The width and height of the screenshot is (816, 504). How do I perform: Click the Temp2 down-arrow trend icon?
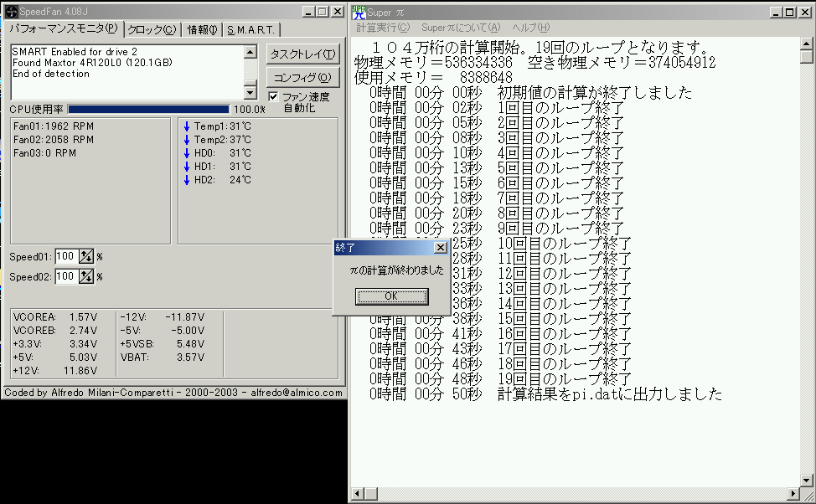(x=186, y=140)
